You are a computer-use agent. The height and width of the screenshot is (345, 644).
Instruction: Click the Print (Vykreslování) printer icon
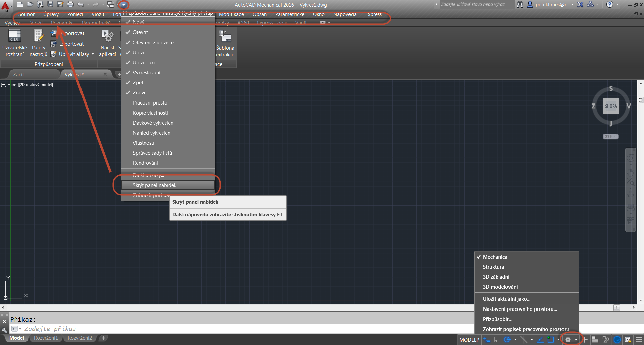click(70, 4)
